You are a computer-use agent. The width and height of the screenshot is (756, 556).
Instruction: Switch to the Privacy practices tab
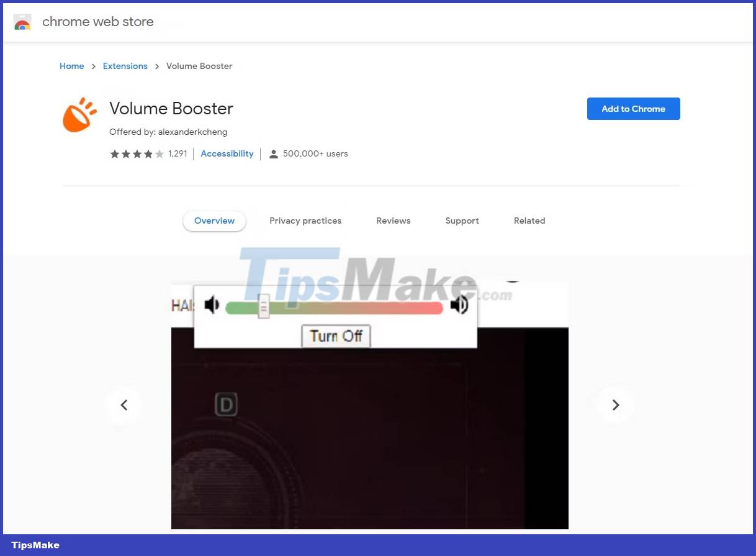pyautogui.click(x=305, y=221)
